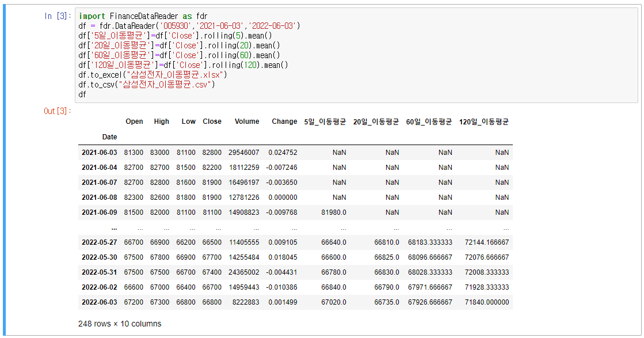This screenshot has height=338, width=644.
Task: Click change value 0.018045
Action: 283,257
